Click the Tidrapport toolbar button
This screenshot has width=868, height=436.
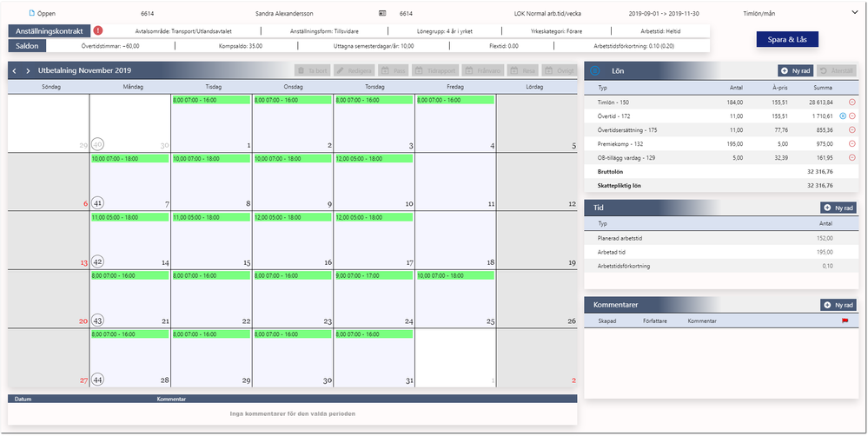(x=435, y=71)
